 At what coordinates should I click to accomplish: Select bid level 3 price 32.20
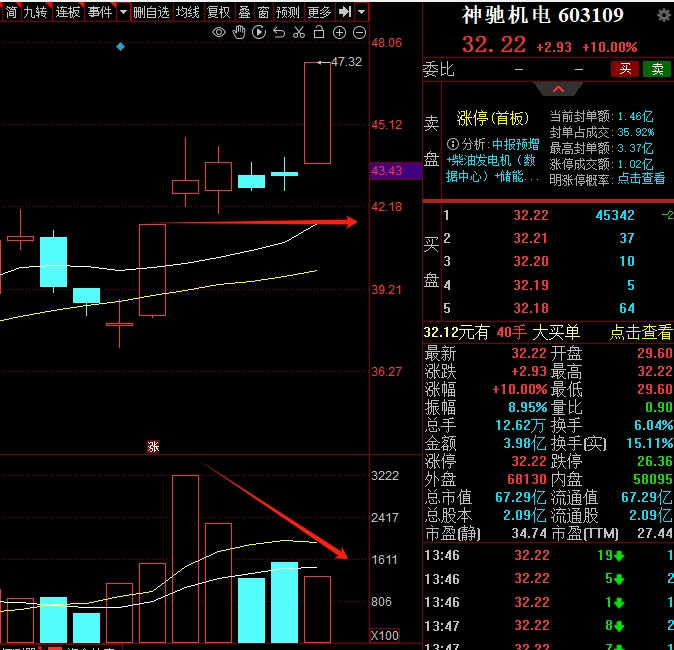coord(531,261)
